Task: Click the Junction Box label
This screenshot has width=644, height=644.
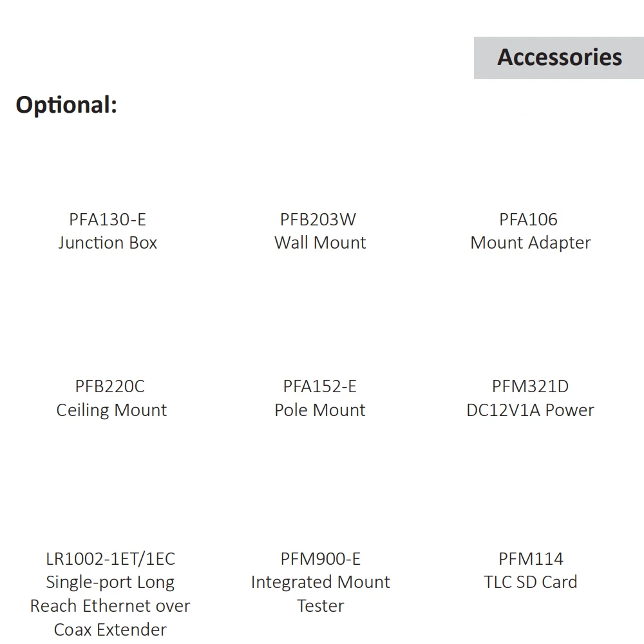Action: [x=108, y=243]
